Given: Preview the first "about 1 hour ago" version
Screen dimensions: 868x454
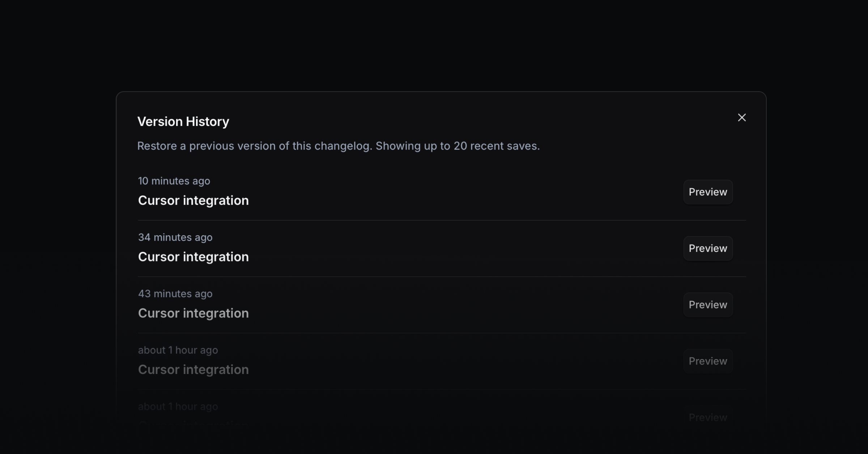Looking at the screenshot, I should [708, 361].
